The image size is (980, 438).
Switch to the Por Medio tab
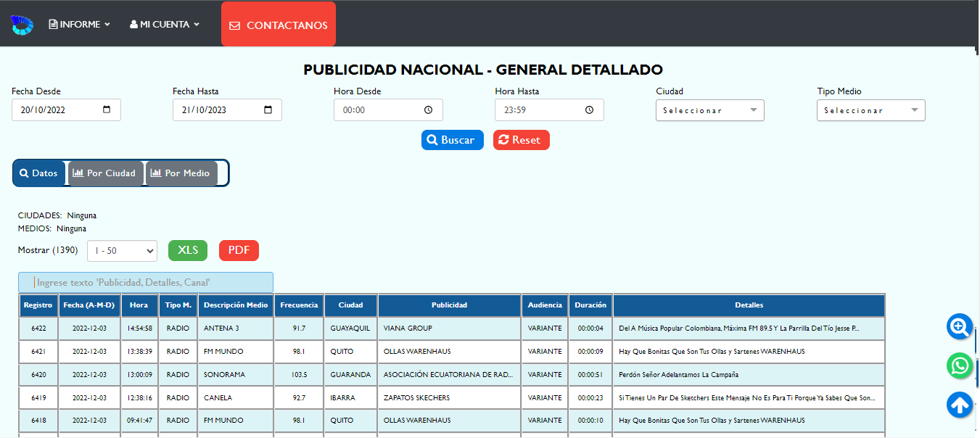click(181, 173)
